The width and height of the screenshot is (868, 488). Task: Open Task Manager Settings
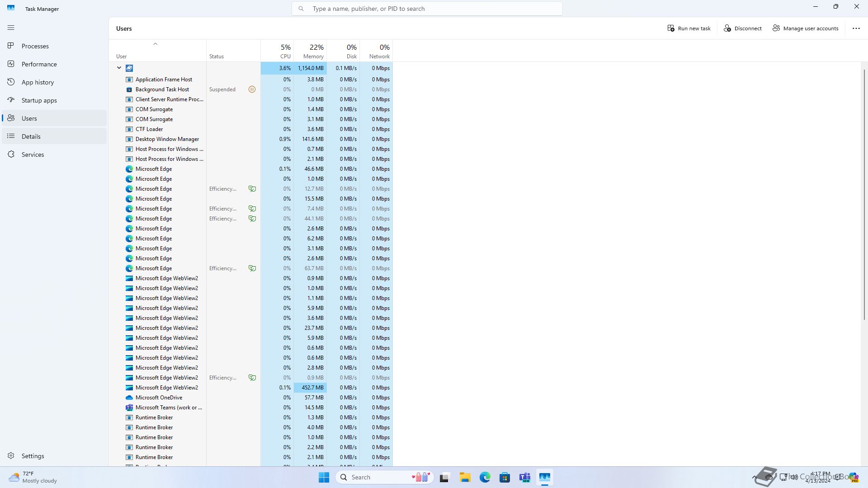point(54,456)
